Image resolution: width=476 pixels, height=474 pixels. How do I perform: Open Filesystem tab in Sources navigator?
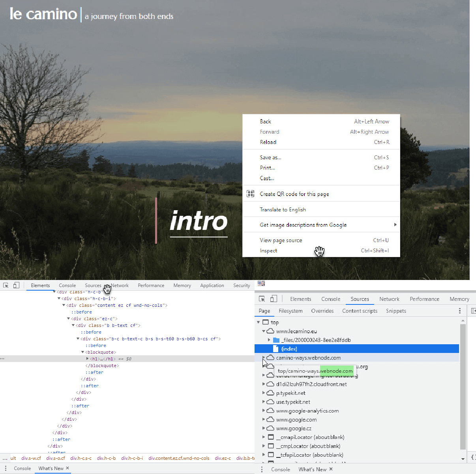pos(290,311)
